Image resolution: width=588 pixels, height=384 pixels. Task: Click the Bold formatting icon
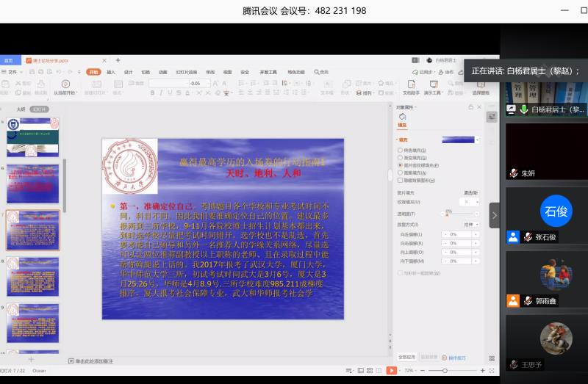click(152, 93)
